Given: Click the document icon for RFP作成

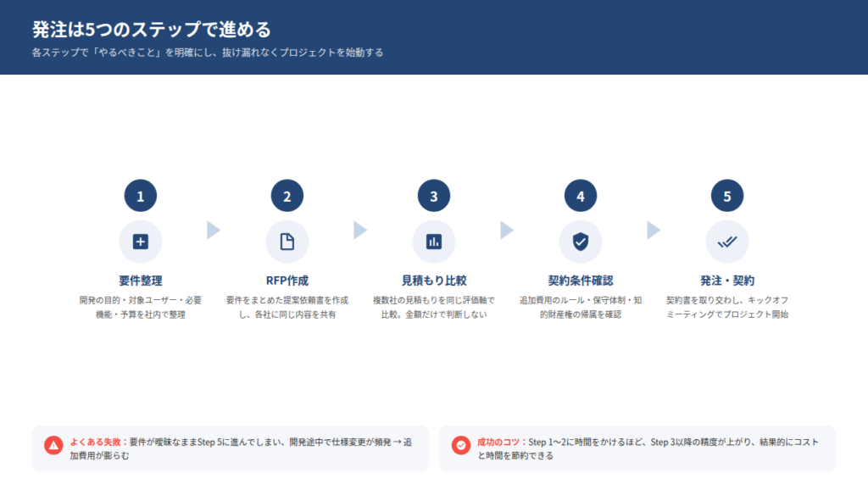Looking at the screenshot, I should pyautogui.click(x=287, y=242).
